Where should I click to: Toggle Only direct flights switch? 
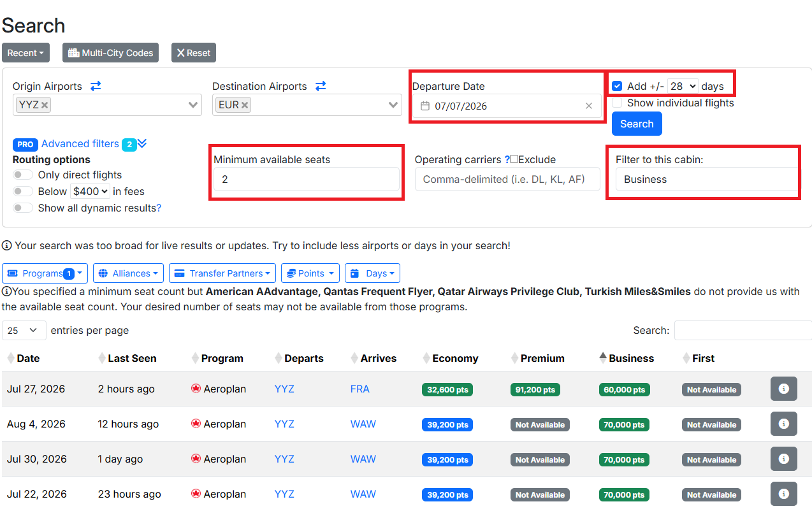click(23, 175)
